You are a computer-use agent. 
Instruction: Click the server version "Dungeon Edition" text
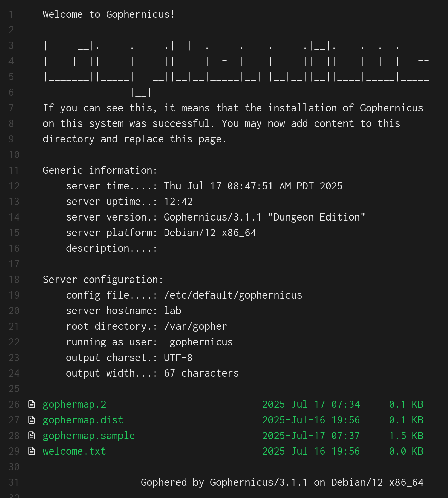(x=316, y=217)
